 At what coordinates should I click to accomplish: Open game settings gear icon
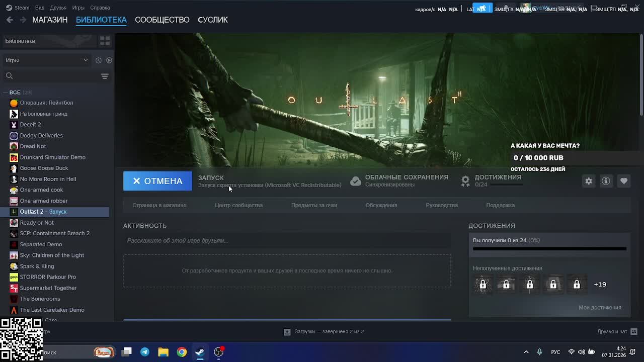[x=589, y=181]
